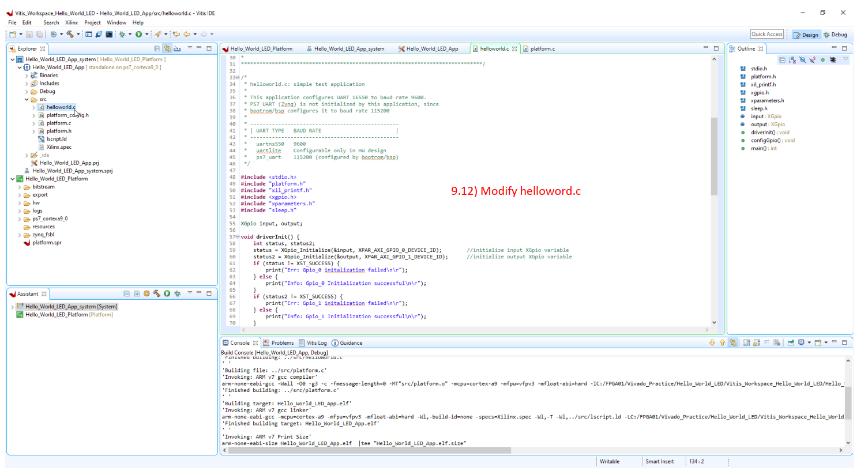Open the Explorer panel View Menu triangle
The image size is (868, 471).
[x=190, y=48]
